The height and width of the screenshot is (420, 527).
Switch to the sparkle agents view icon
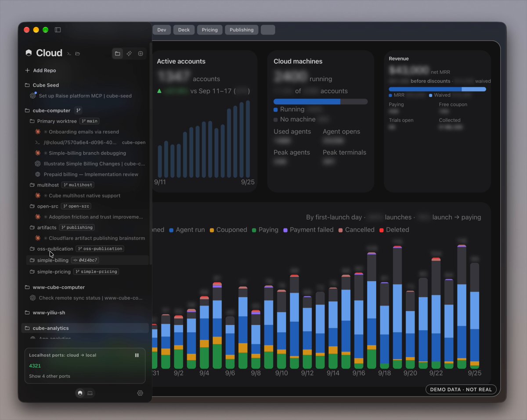tap(129, 54)
